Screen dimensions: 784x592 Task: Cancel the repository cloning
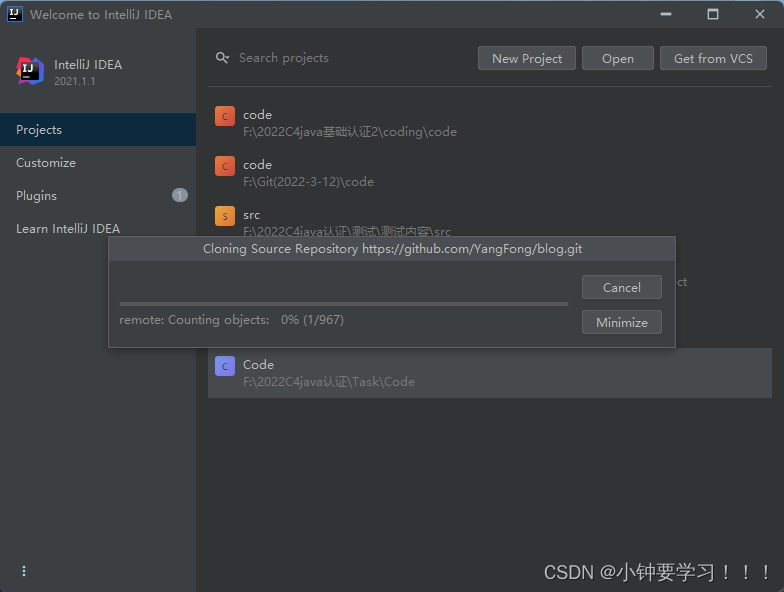tap(622, 288)
